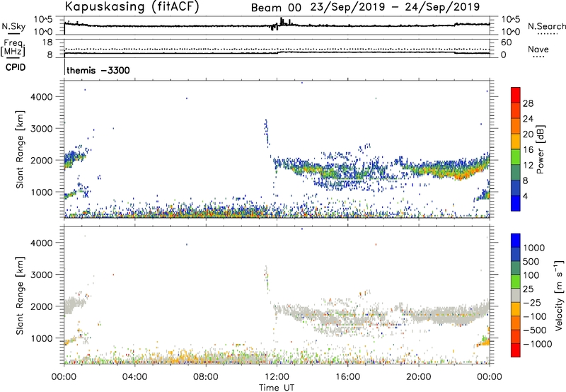Click the velocity colorbar value 500

(x=531, y=261)
